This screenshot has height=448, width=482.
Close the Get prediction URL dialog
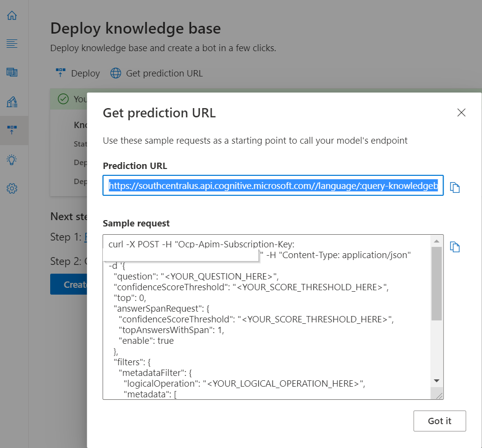click(461, 113)
